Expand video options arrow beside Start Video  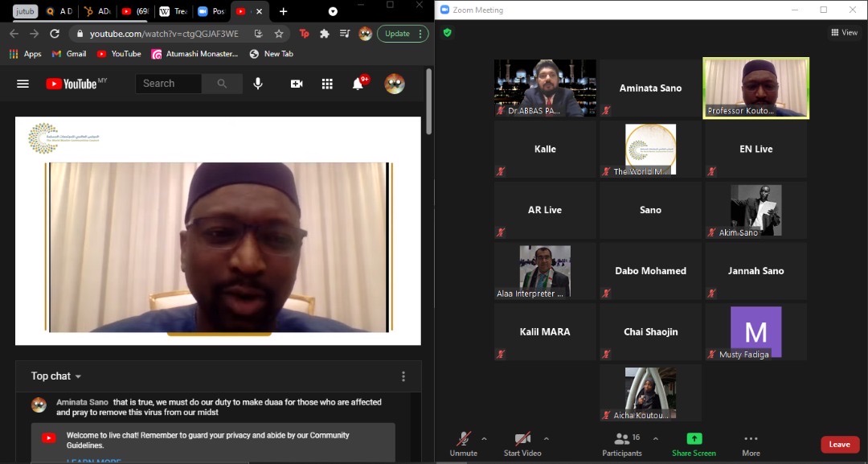click(x=547, y=438)
